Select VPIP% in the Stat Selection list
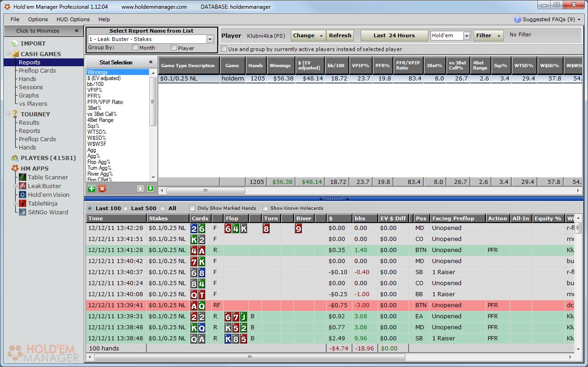588x367 pixels. tap(95, 90)
